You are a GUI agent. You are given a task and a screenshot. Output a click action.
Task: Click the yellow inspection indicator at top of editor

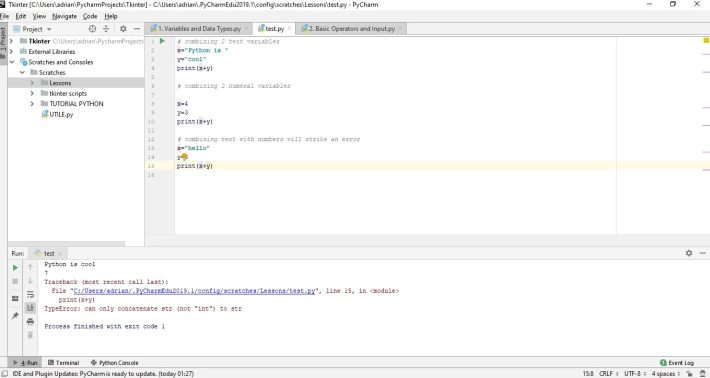point(706,41)
